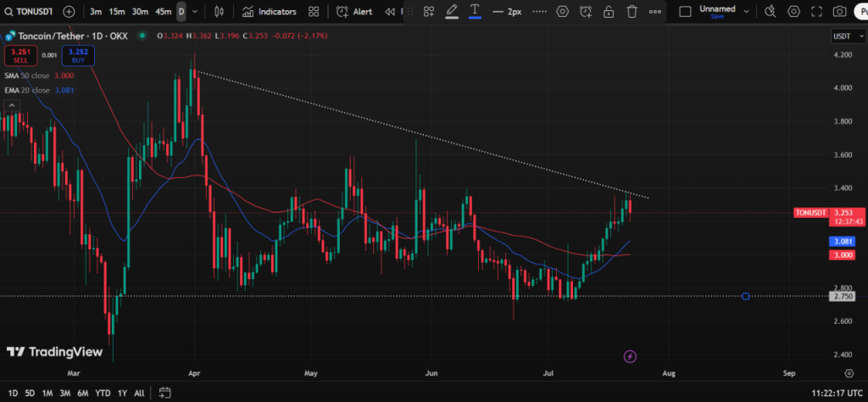
Task: Select the horizontal line anchor at 2.750
Action: pyautogui.click(x=746, y=296)
